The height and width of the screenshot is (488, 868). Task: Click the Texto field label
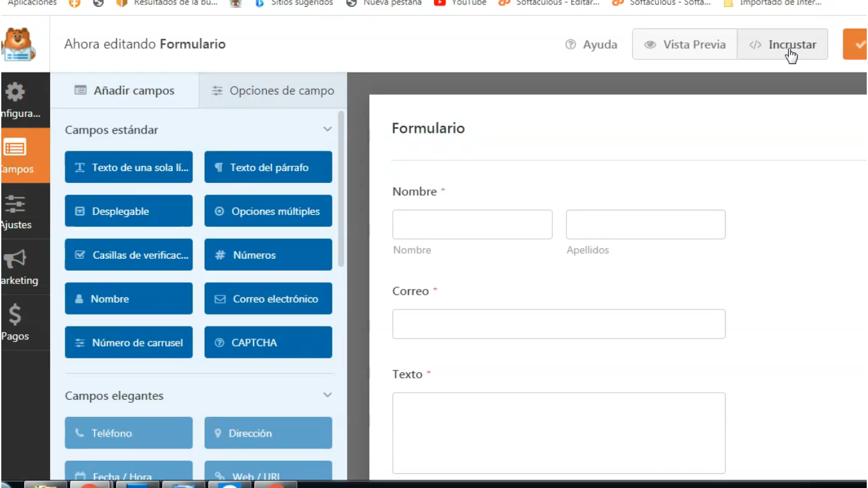point(407,374)
